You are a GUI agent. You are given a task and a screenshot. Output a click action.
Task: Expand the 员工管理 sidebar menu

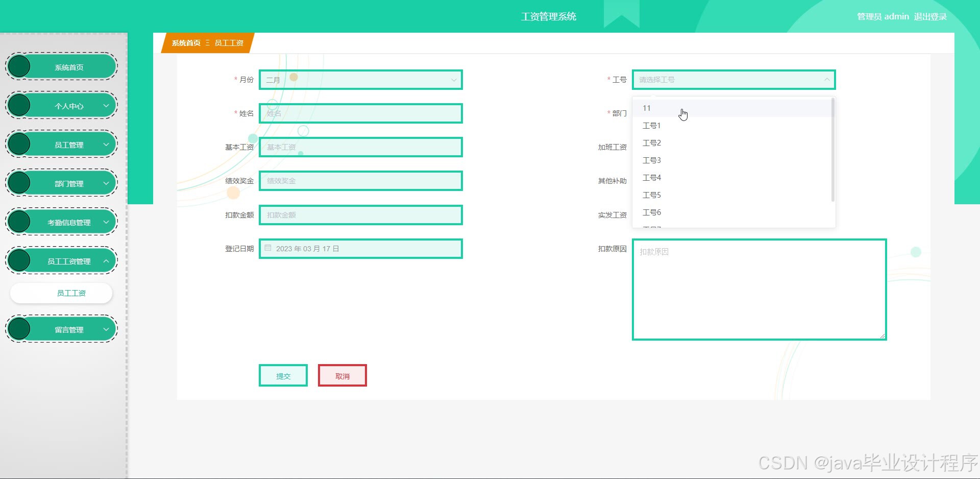tap(61, 145)
